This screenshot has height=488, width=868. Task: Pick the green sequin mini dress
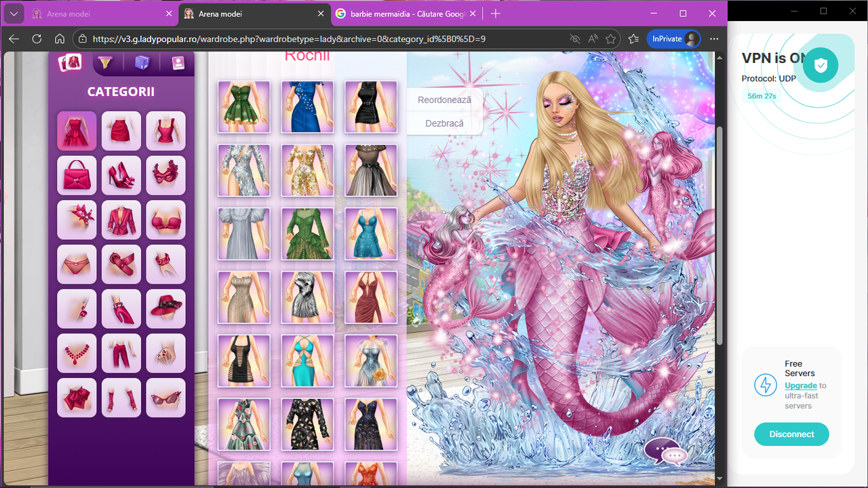coord(244,106)
